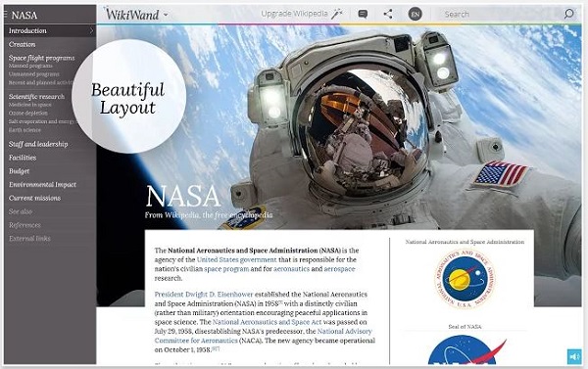Follow the aeronautics link

[292, 269]
